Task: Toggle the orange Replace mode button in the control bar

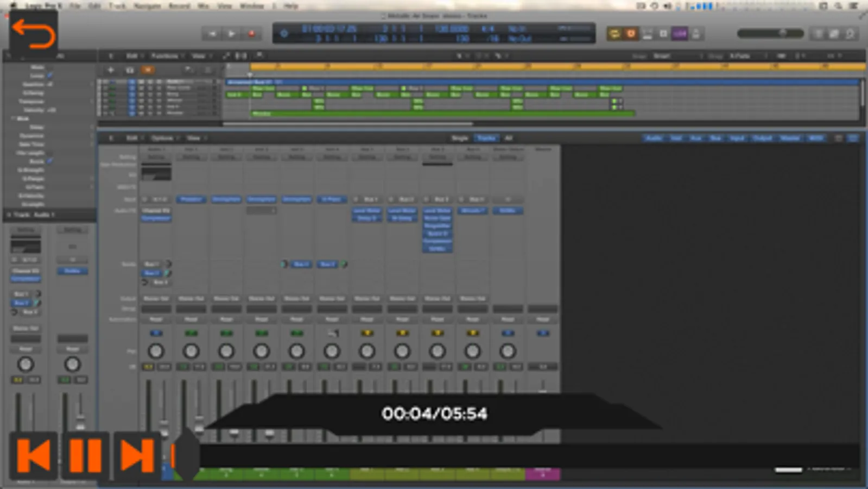Action: click(x=631, y=34)
